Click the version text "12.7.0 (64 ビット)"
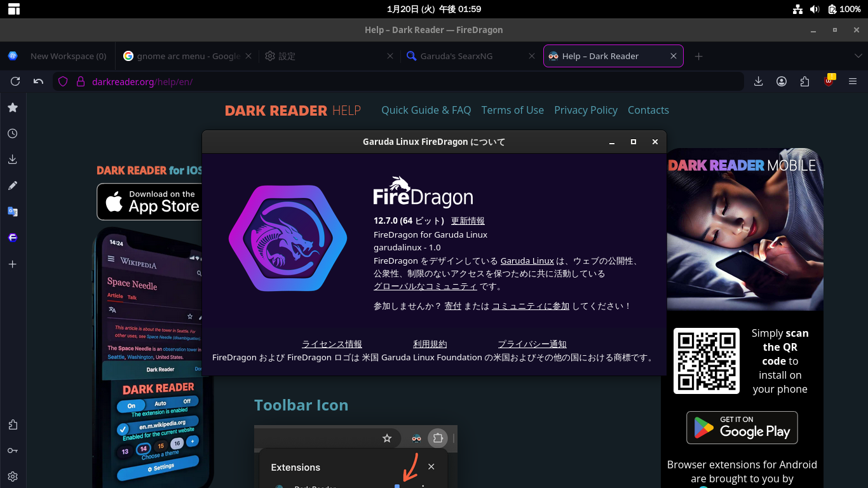 409,221
